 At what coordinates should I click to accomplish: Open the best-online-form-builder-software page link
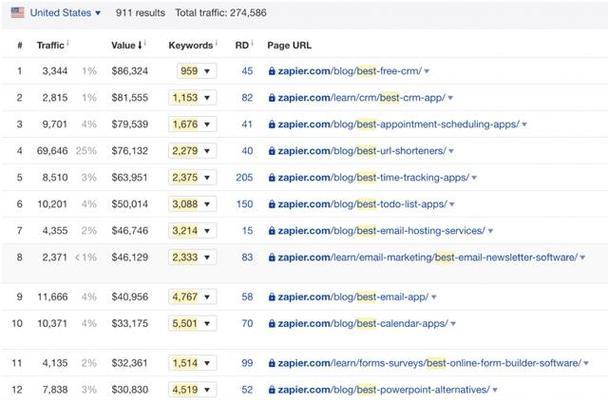tap(430, 363)
